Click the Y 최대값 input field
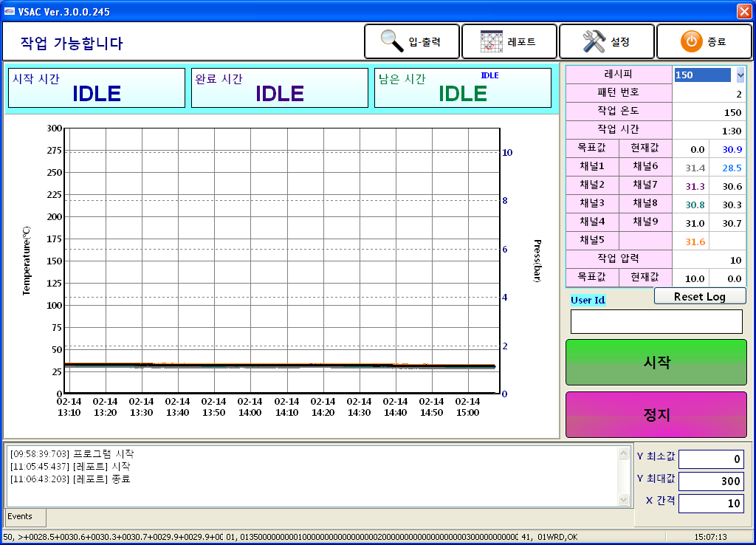 (710, 481)
